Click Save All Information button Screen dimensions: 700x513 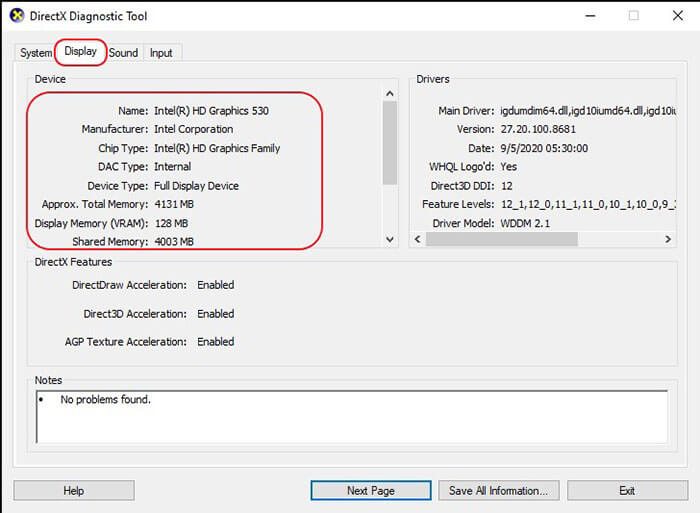coord(499,491)
